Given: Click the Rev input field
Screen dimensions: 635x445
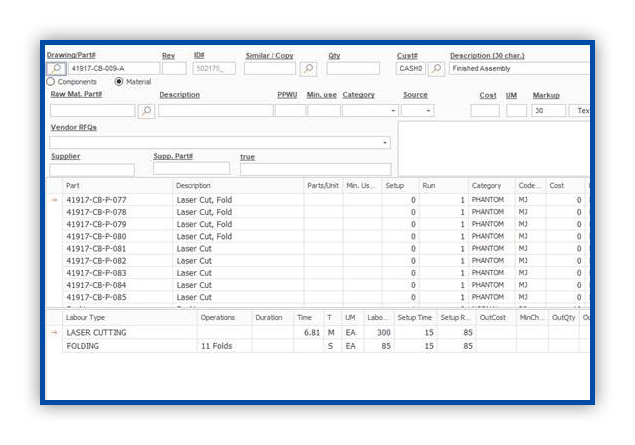Looking at the screenshot, I should [x=174, y=68].
